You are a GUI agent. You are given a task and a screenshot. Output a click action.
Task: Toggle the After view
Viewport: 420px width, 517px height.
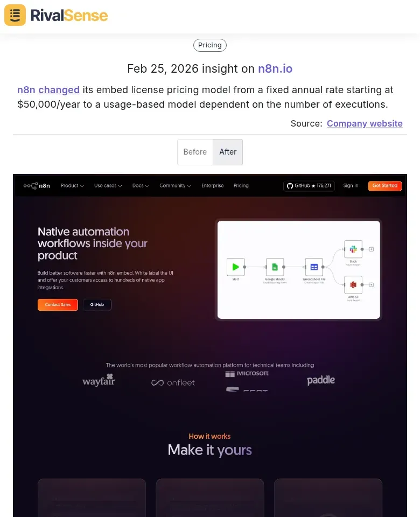coord(228,152)
